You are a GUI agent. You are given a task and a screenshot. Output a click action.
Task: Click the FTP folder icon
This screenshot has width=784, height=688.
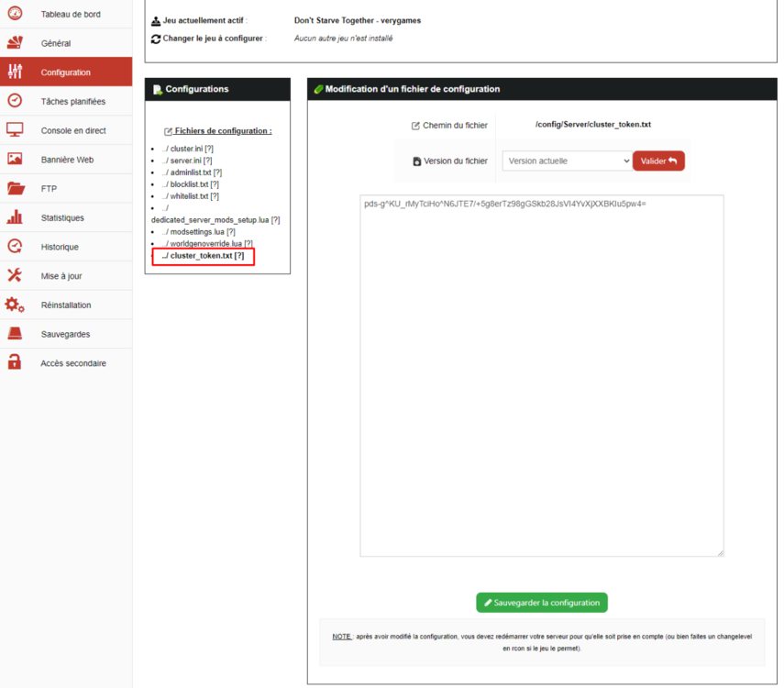click(x=15, y=188)
